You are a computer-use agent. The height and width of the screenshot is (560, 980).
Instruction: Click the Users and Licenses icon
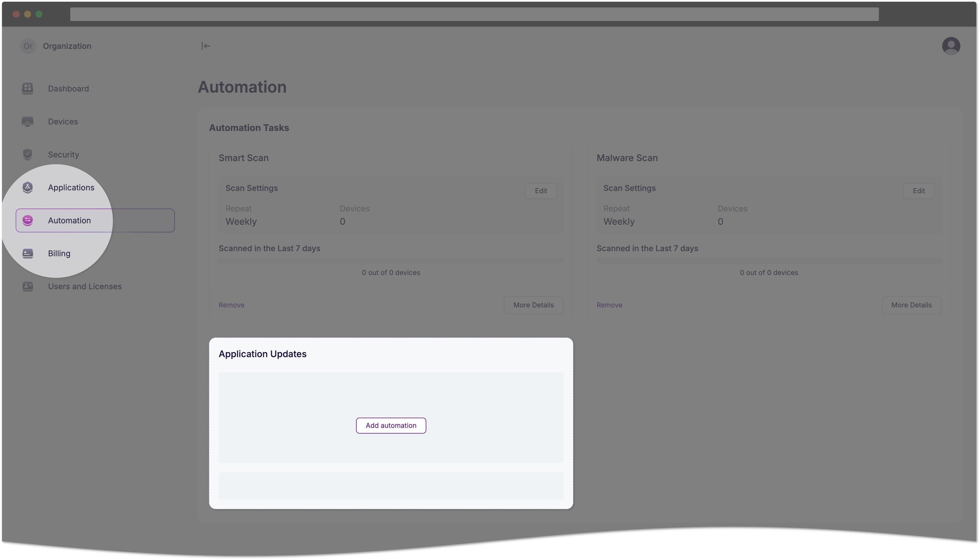pos(28,286)
